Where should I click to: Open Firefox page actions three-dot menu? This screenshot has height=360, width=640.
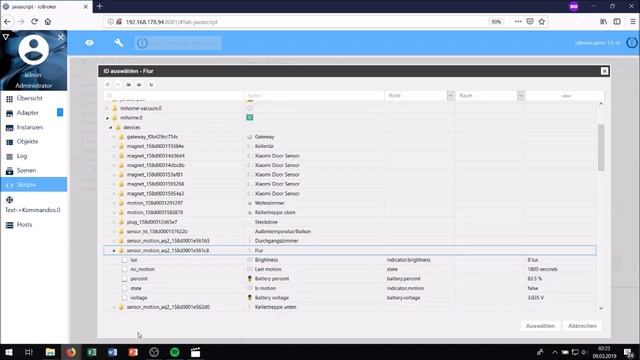pyautogui.click(x=518, y=22)
